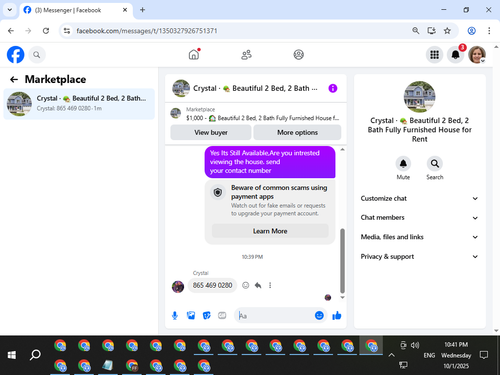Choose a sticker icon

[207, 315]
